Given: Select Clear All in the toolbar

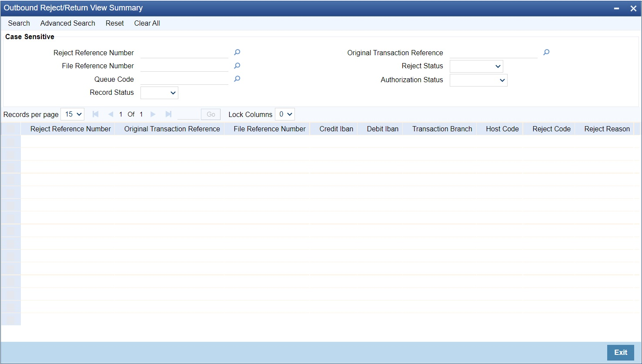Looking at the screenshot, I should coord(147,23).
